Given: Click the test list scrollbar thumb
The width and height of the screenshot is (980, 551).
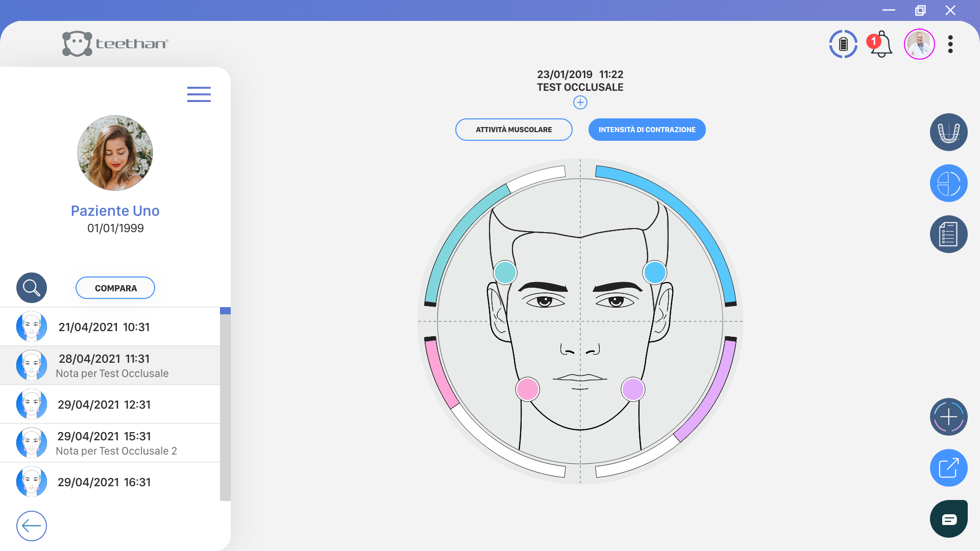Looking at the screenshot, I should pyautogui.click(x=225, y=311).
